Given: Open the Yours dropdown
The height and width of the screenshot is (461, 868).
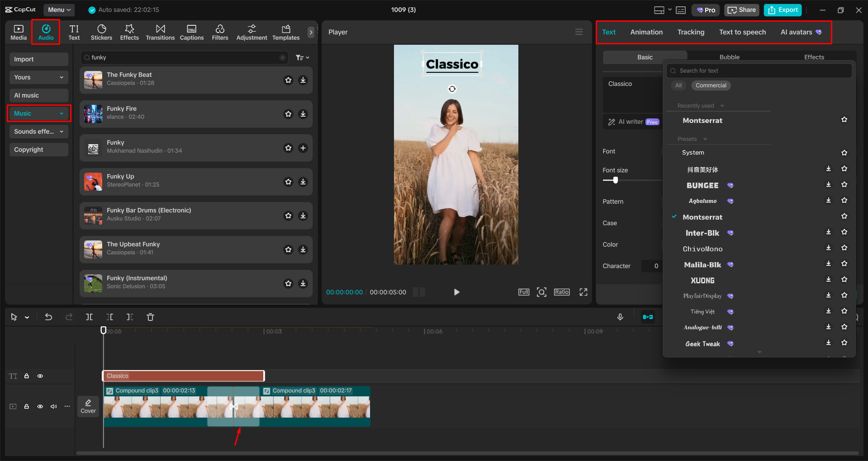Looking at the screenshot, I should (39, 77).
